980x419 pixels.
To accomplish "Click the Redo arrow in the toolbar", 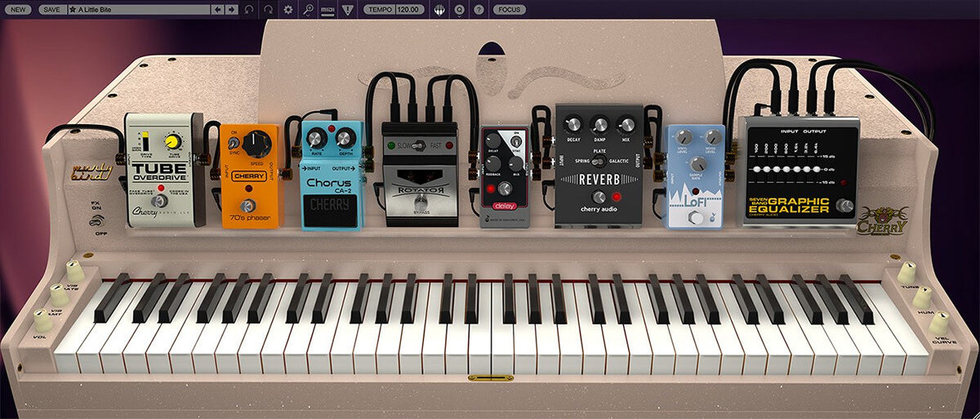I will 269,10.
